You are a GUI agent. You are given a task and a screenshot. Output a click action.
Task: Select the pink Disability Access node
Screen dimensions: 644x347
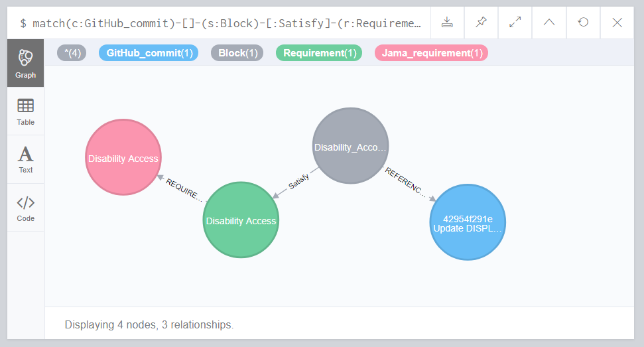123,157
